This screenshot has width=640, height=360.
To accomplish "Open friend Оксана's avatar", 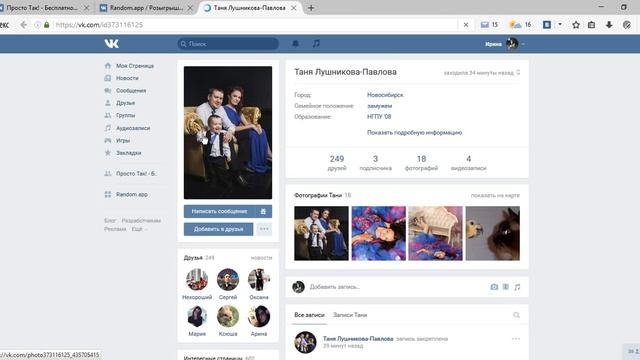I will coord(259,280).
